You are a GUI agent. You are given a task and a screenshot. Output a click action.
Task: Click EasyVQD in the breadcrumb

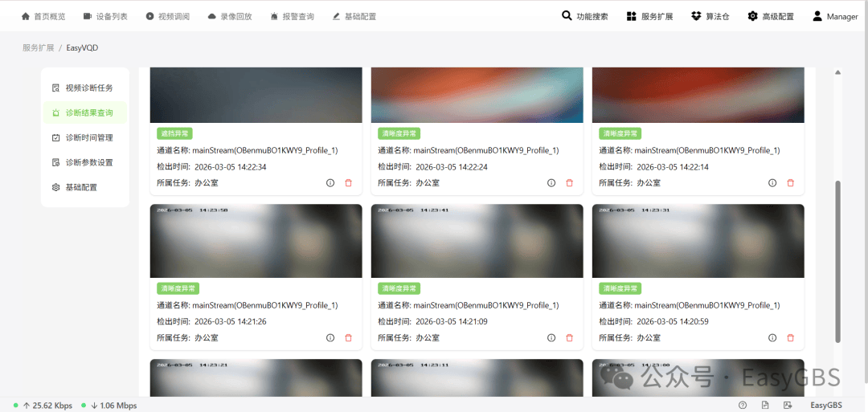82,47
